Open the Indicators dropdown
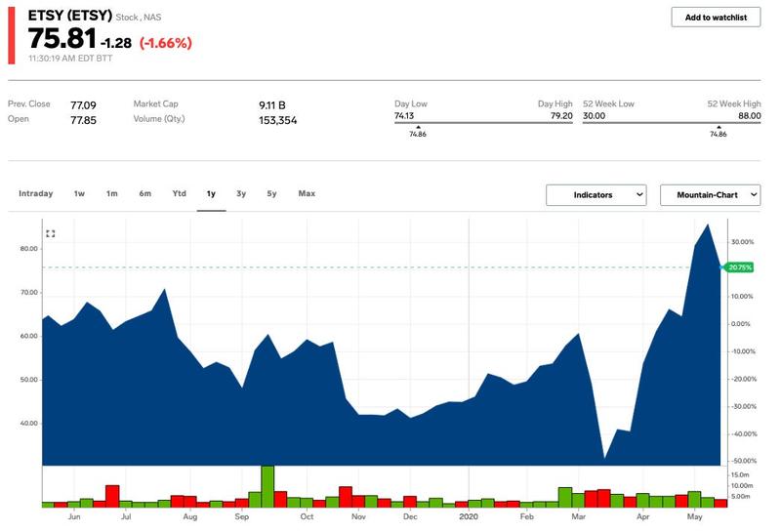 point(596,195)
